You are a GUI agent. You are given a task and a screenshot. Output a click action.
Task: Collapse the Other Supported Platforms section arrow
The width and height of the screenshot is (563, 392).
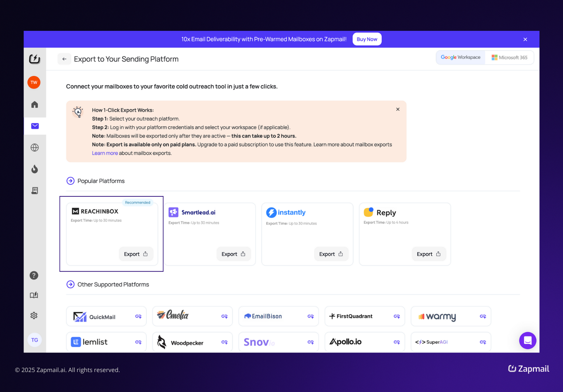[x=70, y=284]
